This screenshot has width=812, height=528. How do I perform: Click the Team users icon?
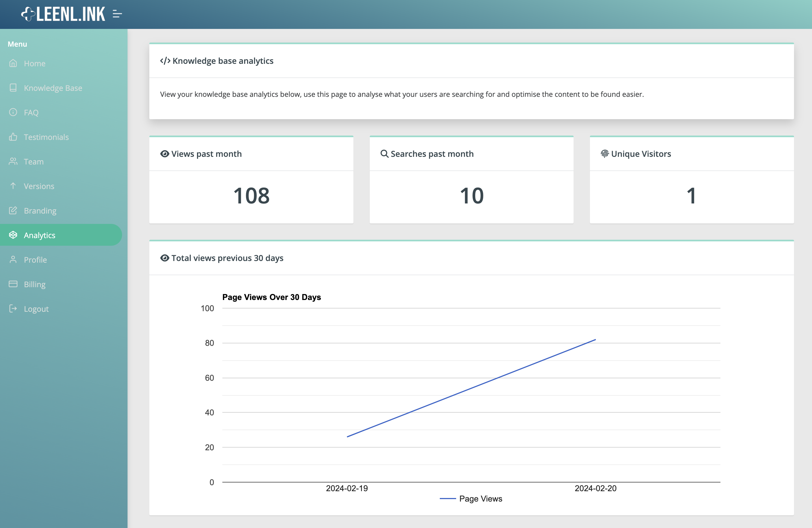(x=13, y=161)
